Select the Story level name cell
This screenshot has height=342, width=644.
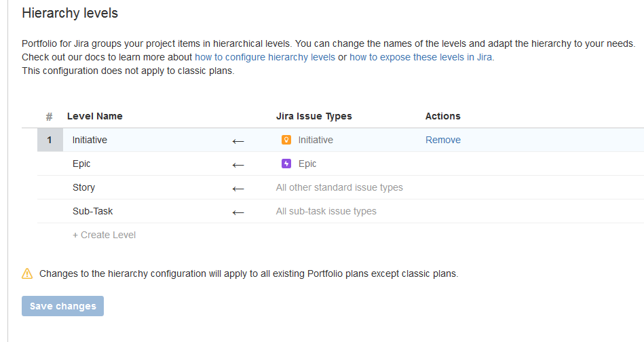point(83,187)
